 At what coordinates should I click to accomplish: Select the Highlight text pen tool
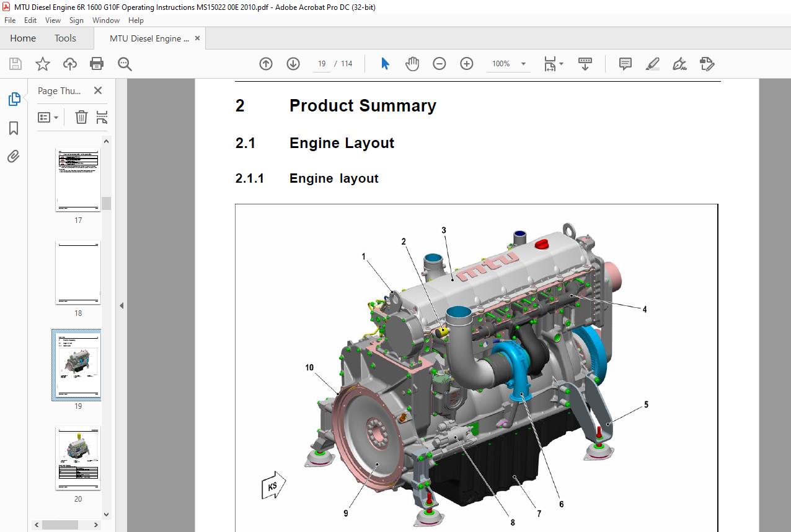tap(652, 64)
